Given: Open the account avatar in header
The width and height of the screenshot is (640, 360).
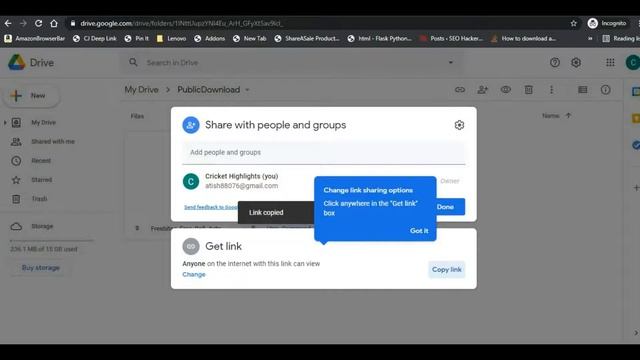Looking at the screenshot, I should [x=633, y=62].
